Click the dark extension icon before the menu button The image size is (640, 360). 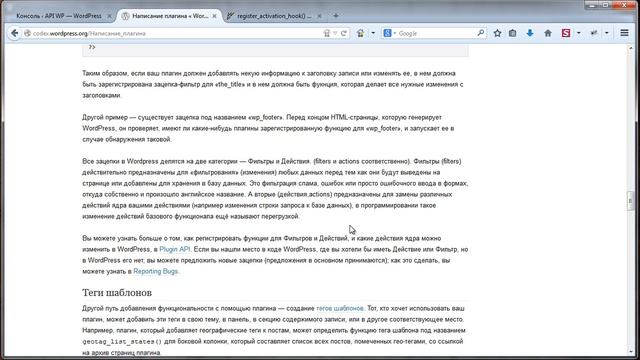point(594,33)
